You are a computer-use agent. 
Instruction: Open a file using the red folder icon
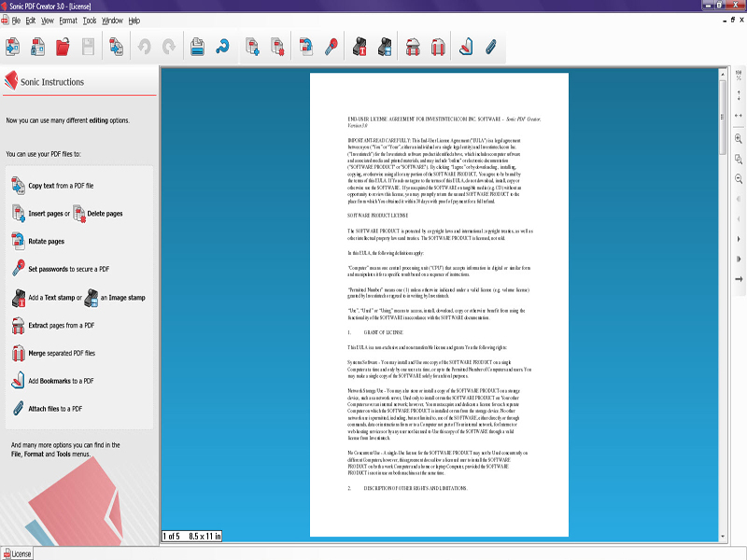point(63,48)
